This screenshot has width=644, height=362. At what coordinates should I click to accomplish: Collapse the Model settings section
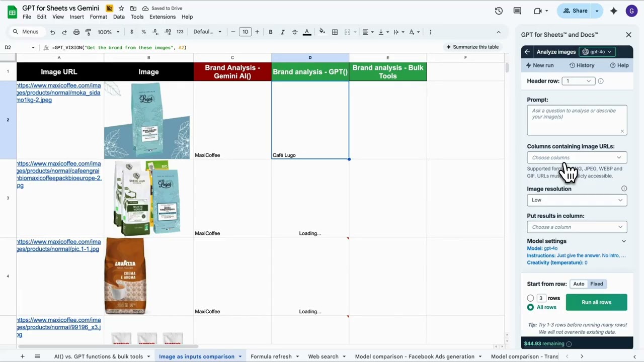click(x=624, y=241)
